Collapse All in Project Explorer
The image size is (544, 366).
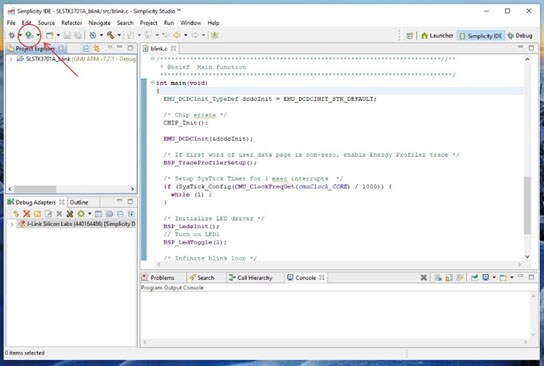click(x=86, y=48)
